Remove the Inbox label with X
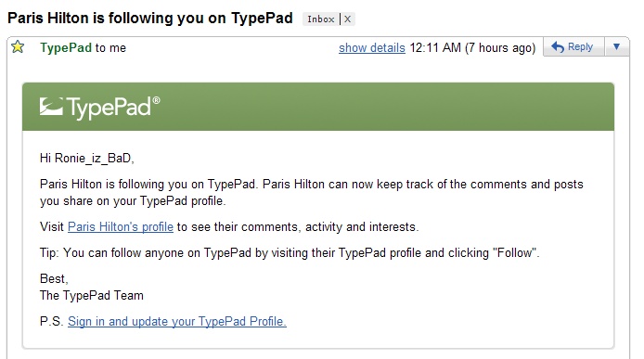 347,19
